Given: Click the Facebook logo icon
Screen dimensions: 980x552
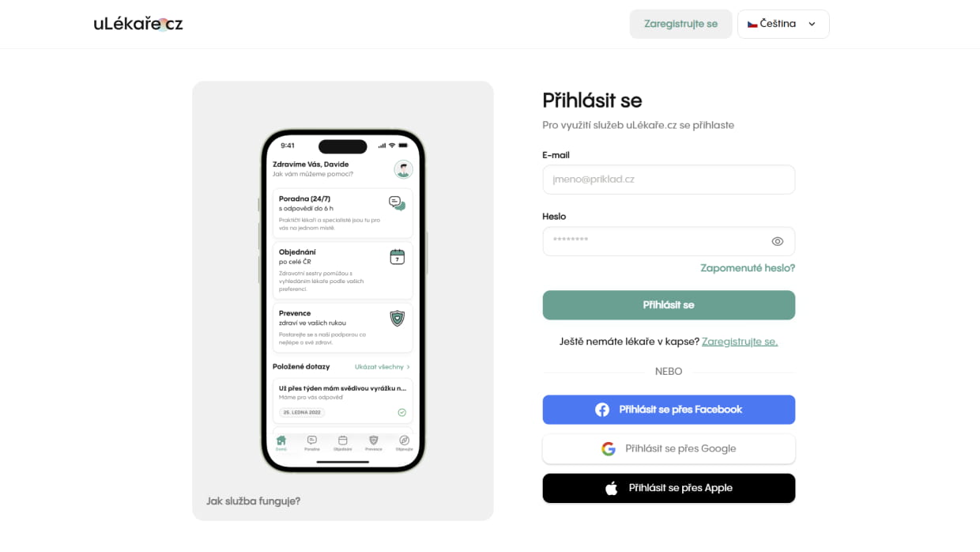Looking at the screenshot, I should coord(602,410).
